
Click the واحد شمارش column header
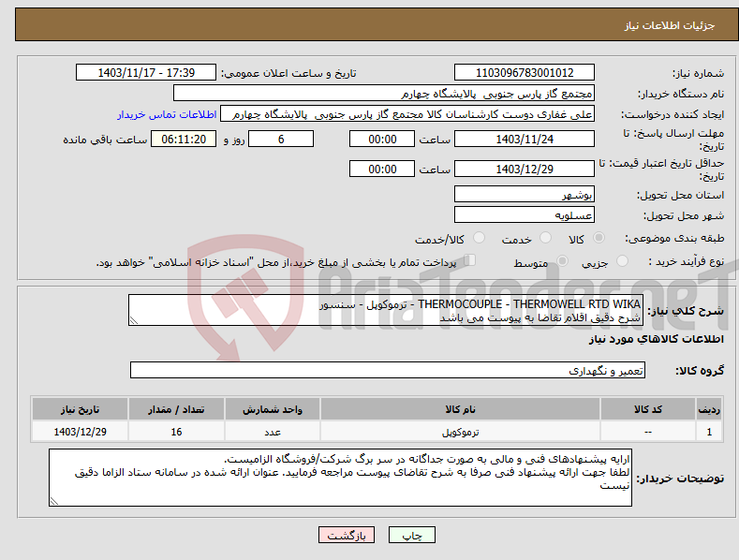(x=273, y=409)
